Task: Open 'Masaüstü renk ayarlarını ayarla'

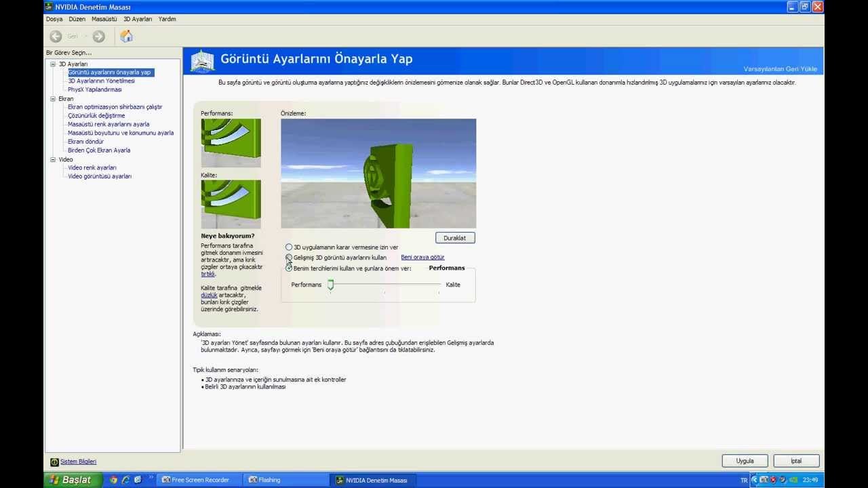Action: tap(108, 125)
